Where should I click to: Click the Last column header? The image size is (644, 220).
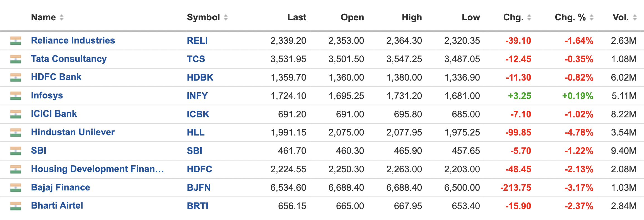click(x=297, y=17)
